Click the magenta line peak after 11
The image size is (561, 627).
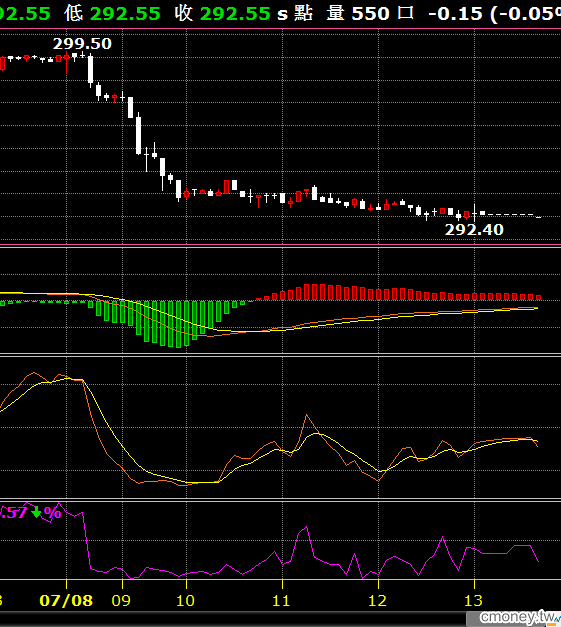coord(306,528)
